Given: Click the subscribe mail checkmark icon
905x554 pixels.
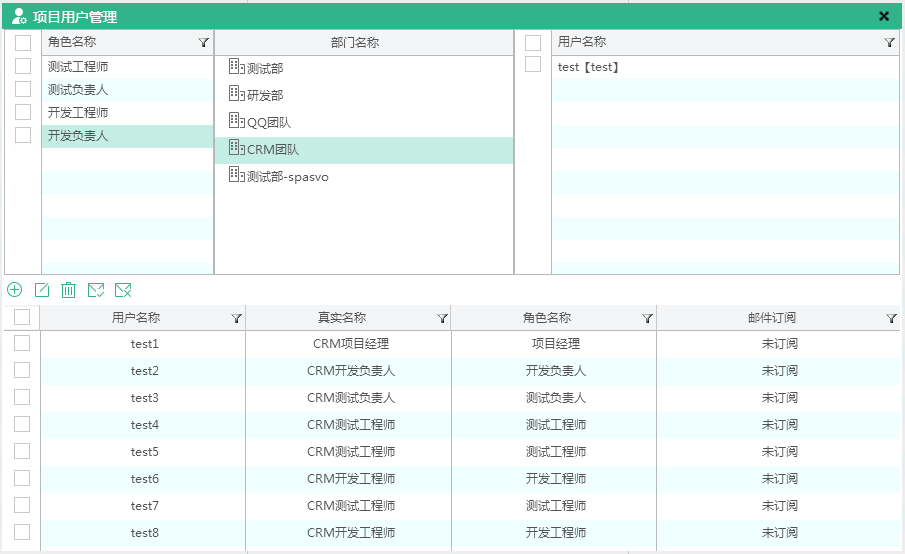Looking at the screenshot, I should tap(96, 290).
